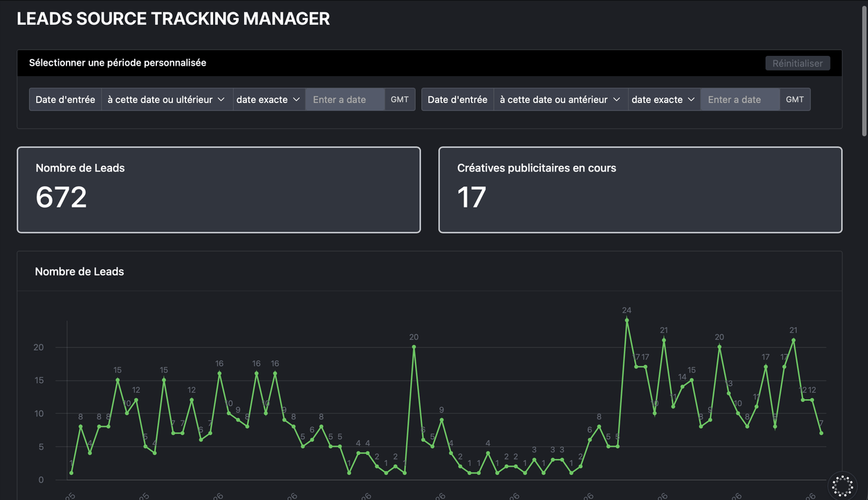Click the second 'Date d'entrée' filter label

[458, 100]
